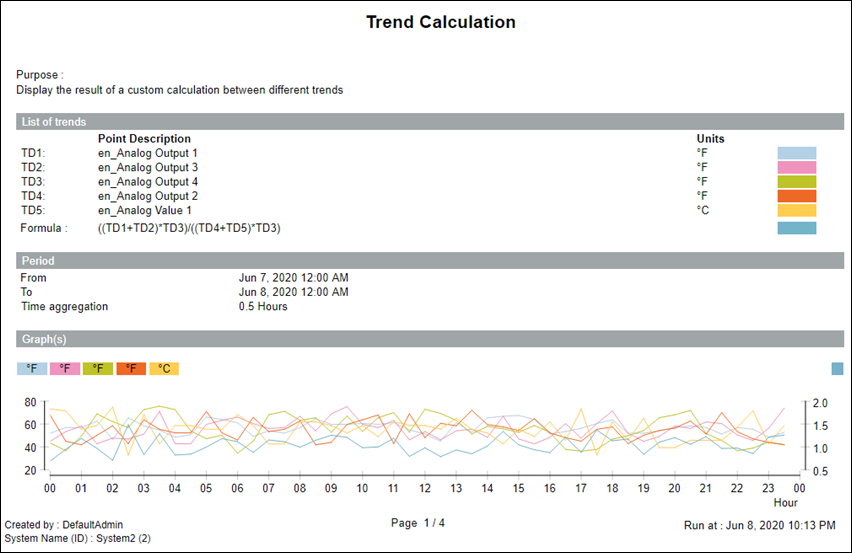The width and height of the screenshot is (852, 553).
Task: Toggle the pink °F legend chip
Action: pos(64,369)
